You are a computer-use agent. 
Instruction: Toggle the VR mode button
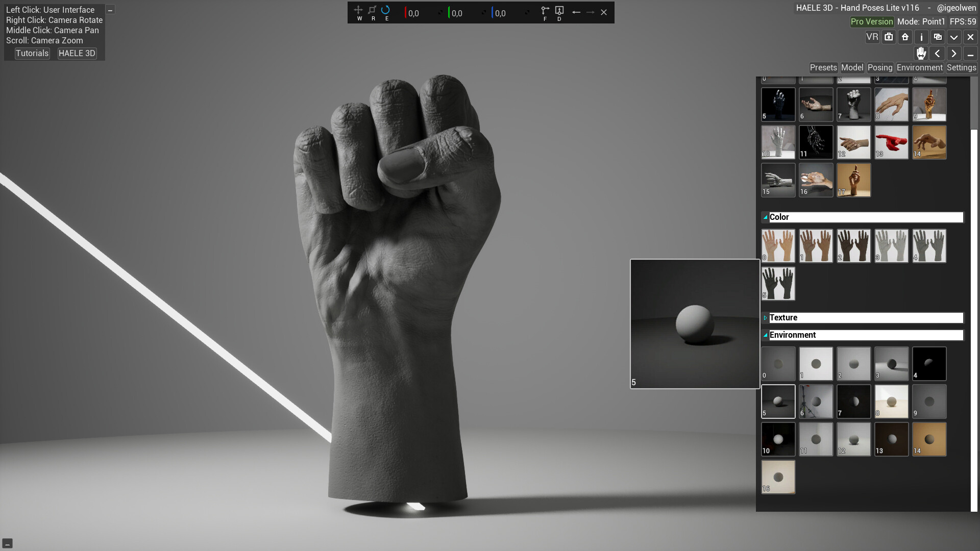click(873, 37)
